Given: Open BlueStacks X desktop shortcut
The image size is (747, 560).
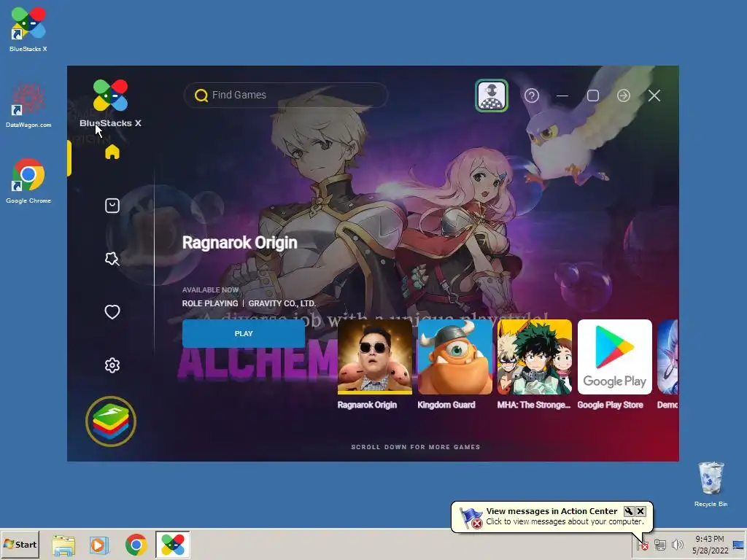Looking at the screenshot, I should coord(28,28).
